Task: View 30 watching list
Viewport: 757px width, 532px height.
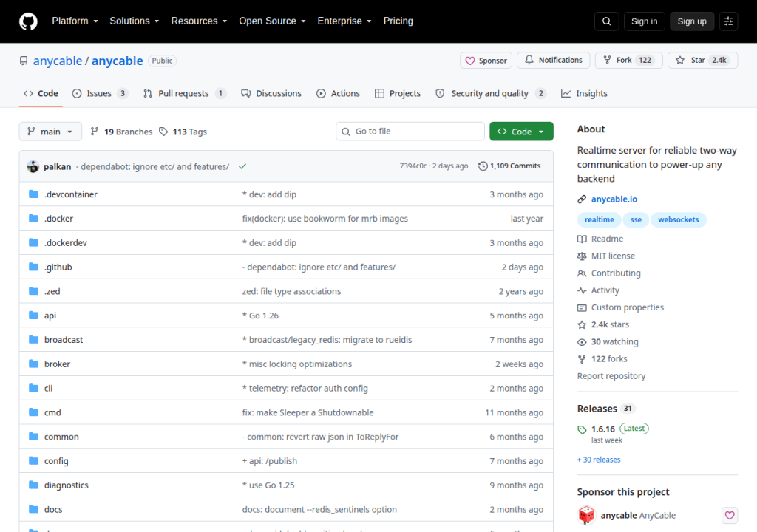Action: (x=608, y=342)
